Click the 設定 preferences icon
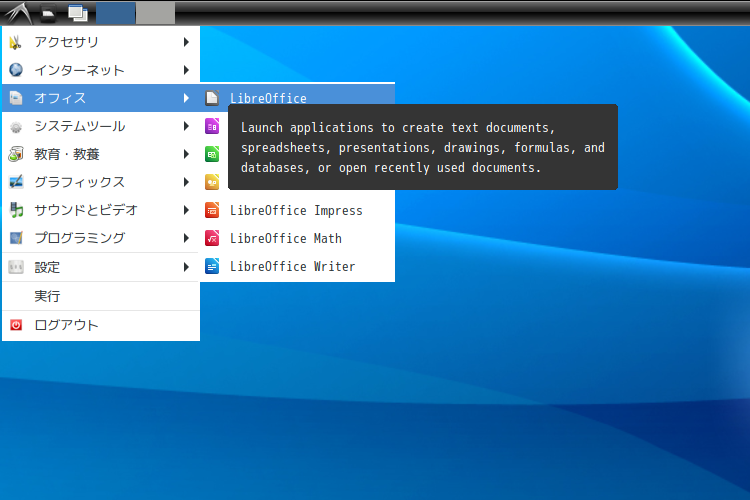 [16, 267]
